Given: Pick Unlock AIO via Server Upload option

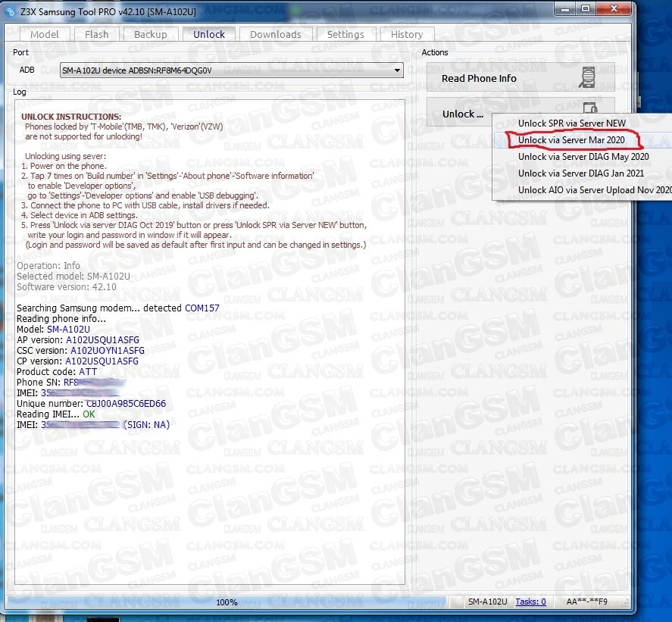Looking at the screenshot, I should point(595,190).
